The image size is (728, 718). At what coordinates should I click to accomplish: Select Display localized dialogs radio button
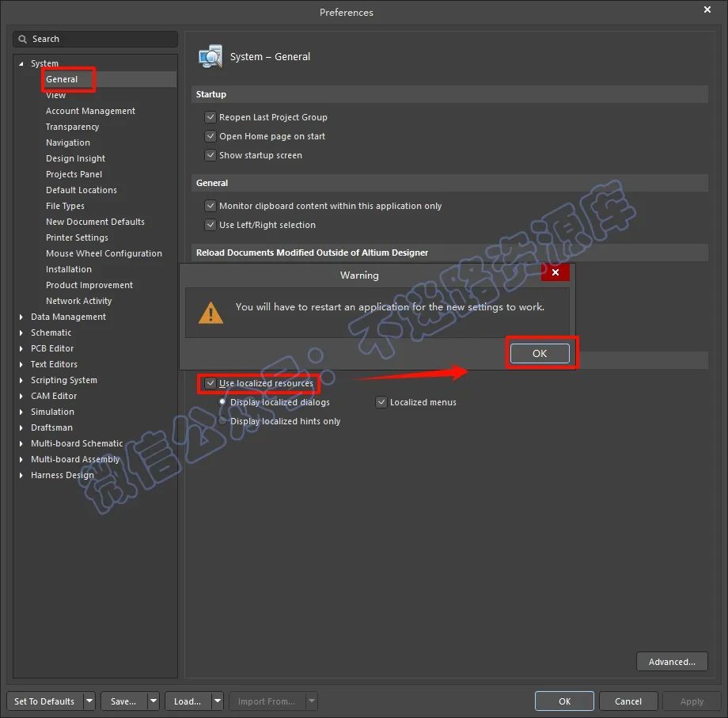click(x=222, y=402)
